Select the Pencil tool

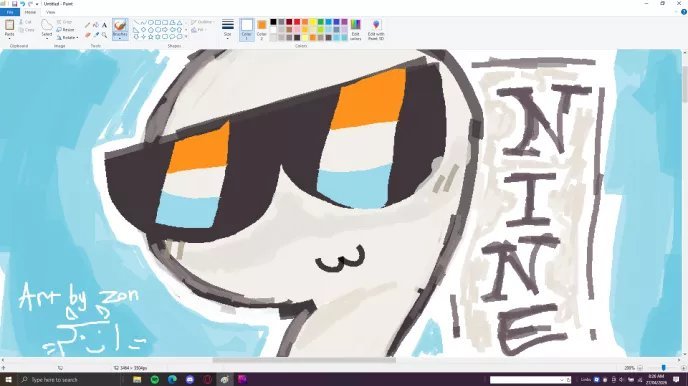coord(87,25)
